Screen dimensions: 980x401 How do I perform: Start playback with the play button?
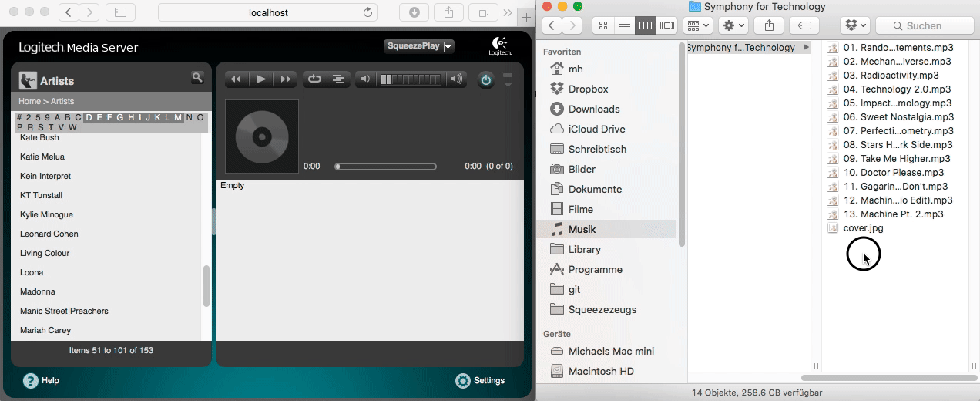(x=260, y=79)
